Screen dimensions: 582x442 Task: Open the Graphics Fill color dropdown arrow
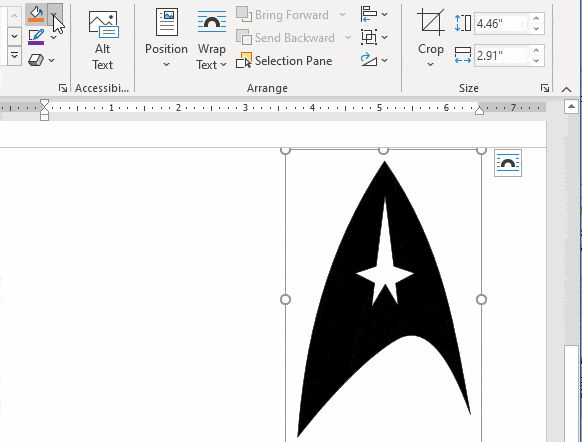pos(55,15)
